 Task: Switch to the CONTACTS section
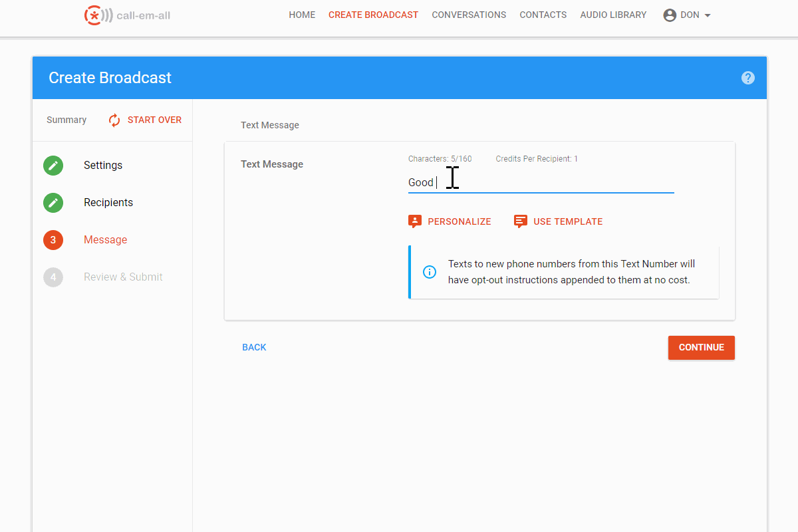coord(543,15)
